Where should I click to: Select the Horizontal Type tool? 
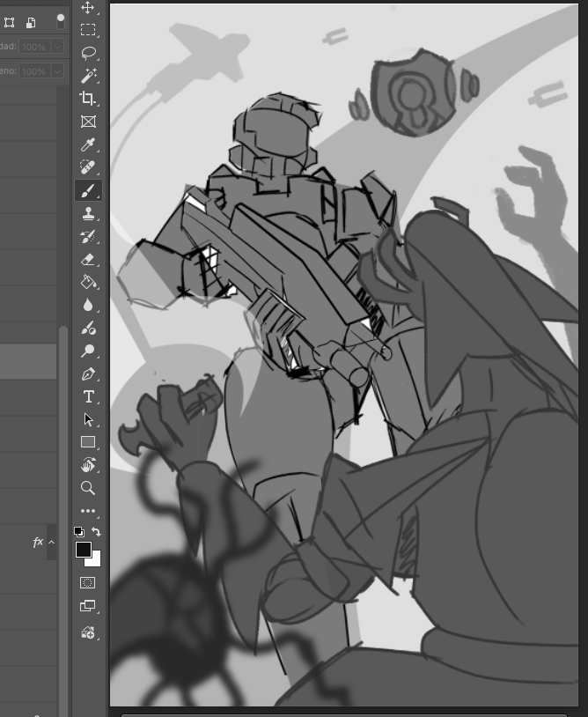pos(88,397)
